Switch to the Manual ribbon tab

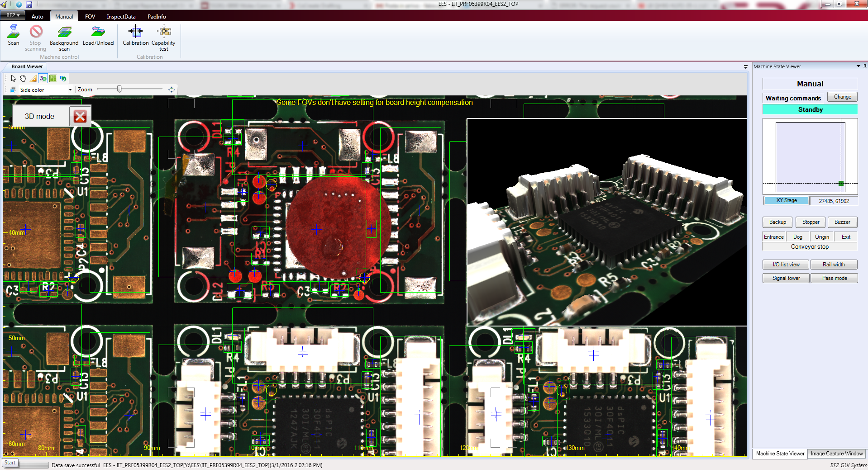(x=64, y=16)
